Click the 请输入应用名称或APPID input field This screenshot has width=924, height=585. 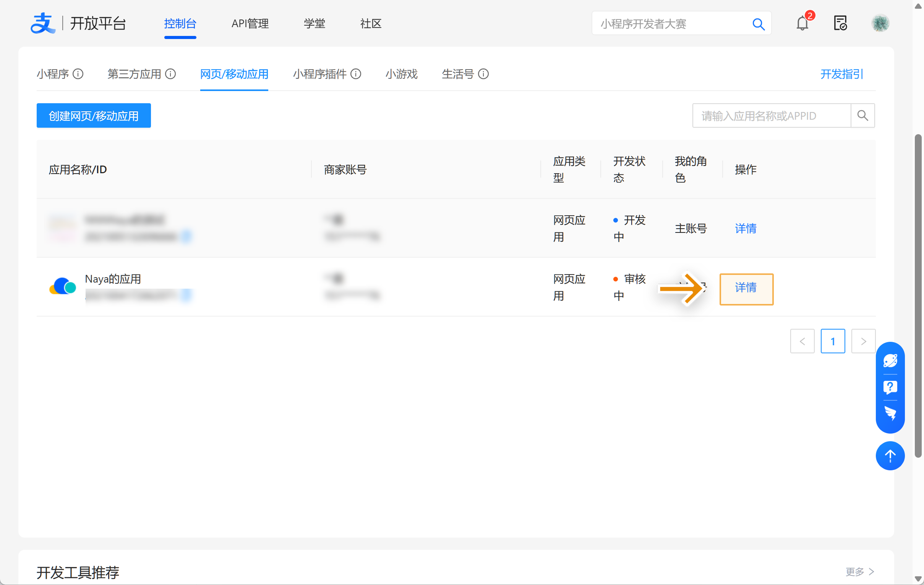771,115
